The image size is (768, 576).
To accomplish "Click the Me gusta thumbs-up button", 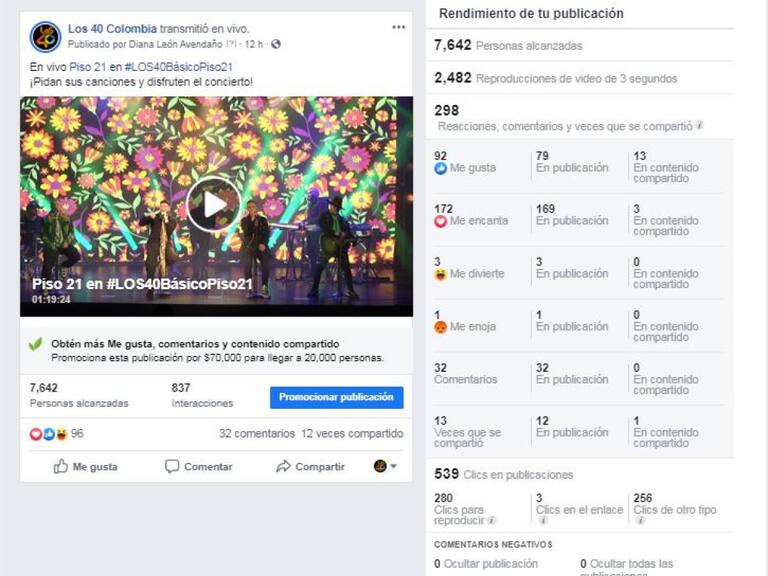I will click(x=85, y=466).
